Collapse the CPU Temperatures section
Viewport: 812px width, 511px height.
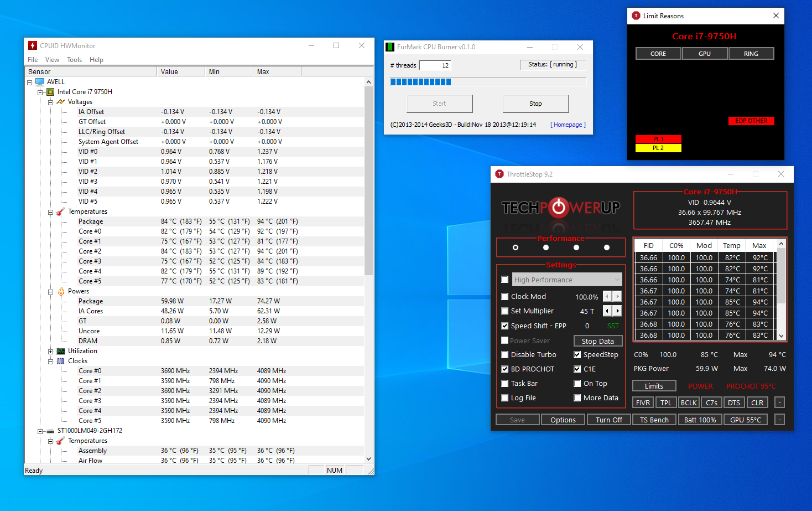click(x=50, y=211)
